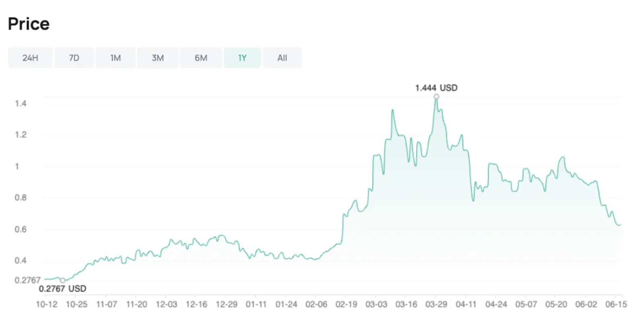Click the 0.2767 USD low point marker
Viewport: 644px width, 315px height.
coord(63,280)
